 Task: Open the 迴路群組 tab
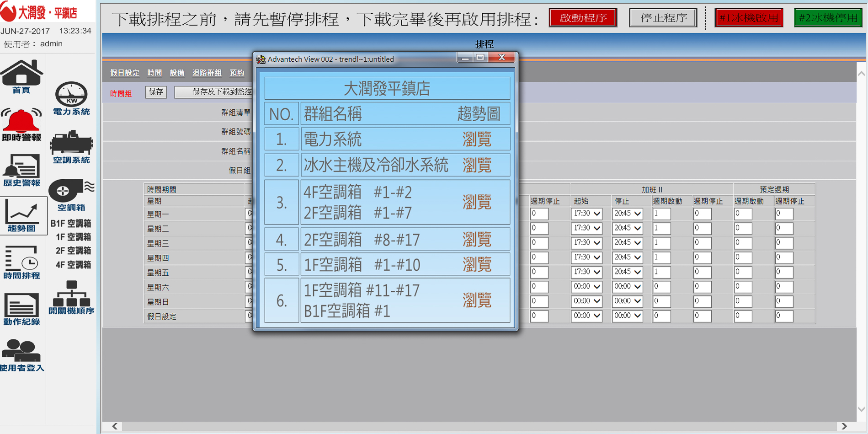207,73
